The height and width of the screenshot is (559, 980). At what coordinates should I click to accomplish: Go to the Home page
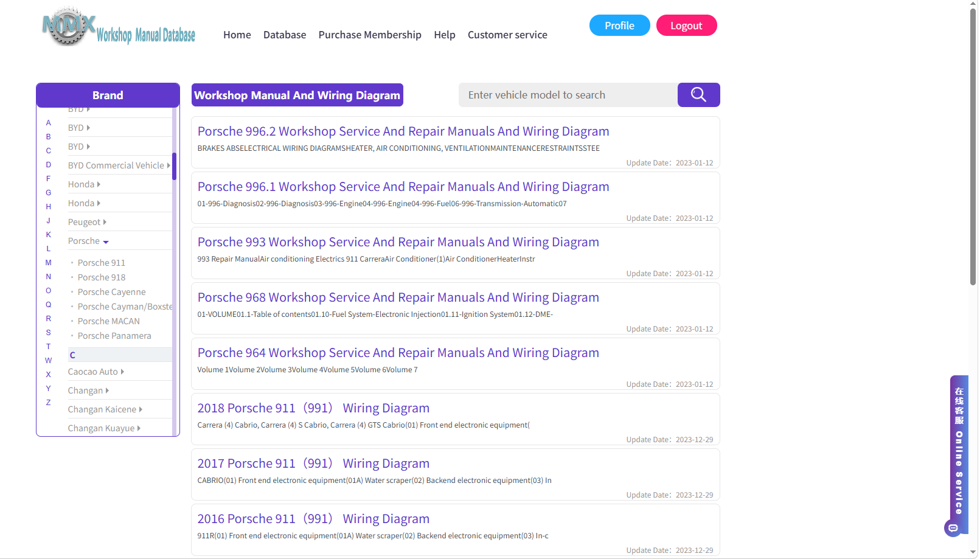coord(237,35)
